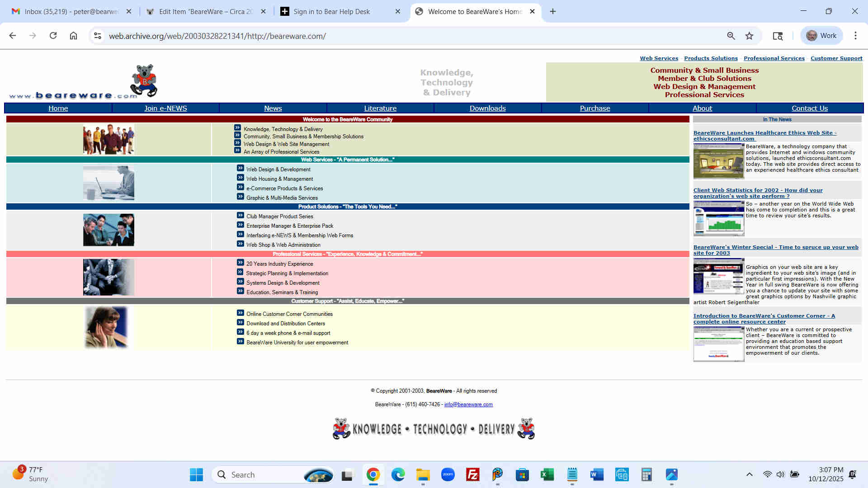The image size is (868, 488).
Task: Open a new browser tab
Action: coord(553,11)
